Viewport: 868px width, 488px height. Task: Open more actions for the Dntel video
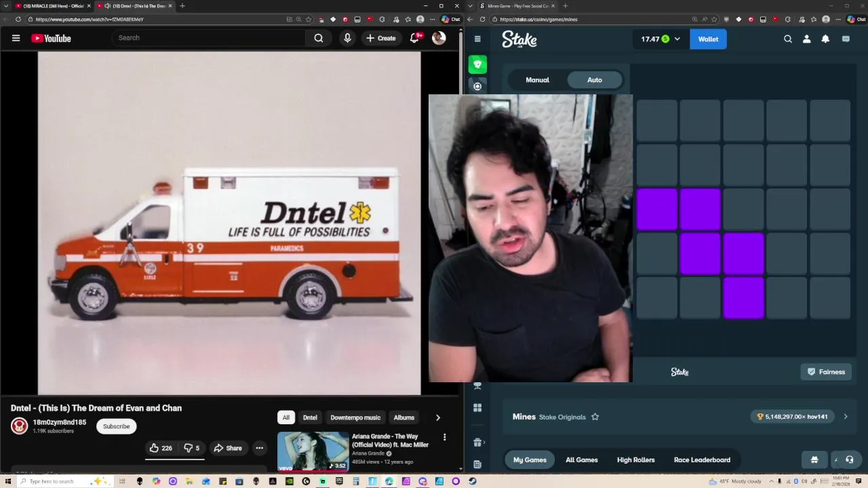[x=259, y=448]
